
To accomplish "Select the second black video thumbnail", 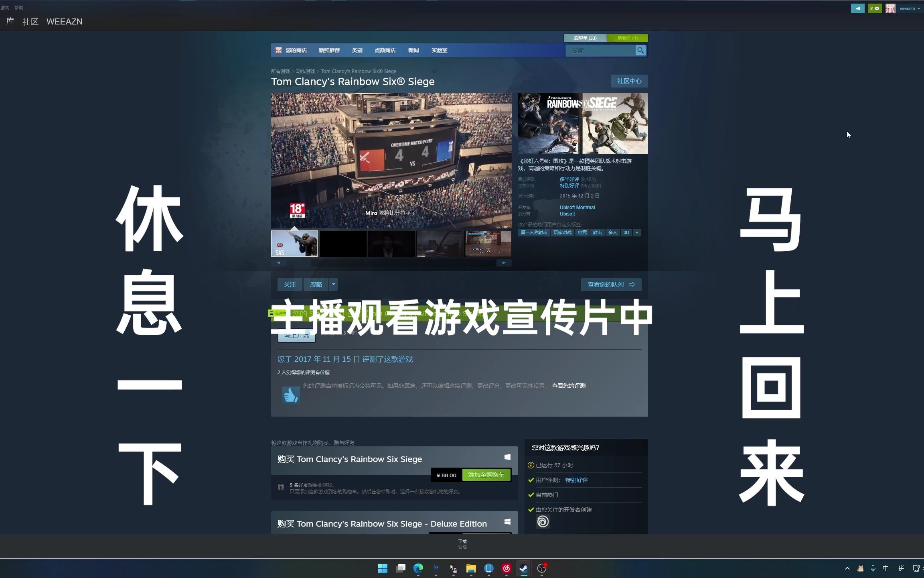I will coord(343,244).
